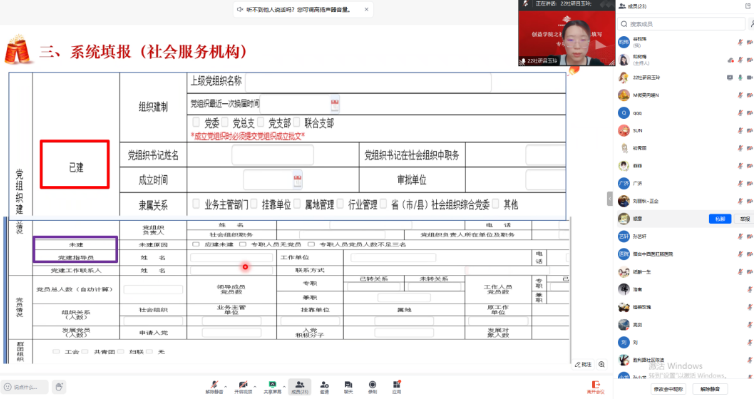Check the 业务主管部门 checkbox
Screen dimensions: 754x399
196,204
